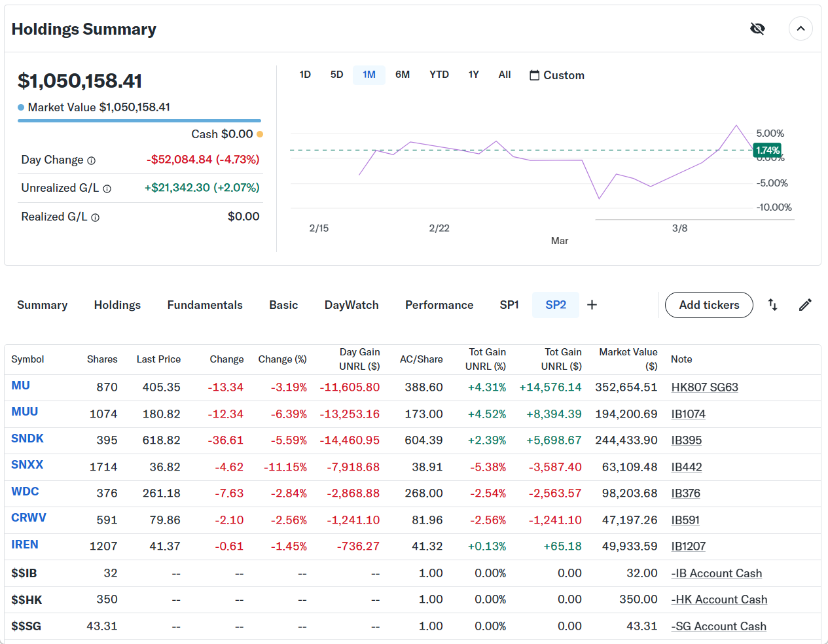Click the pencil edit icon
The image size is (828, 644).
(805, 305)
